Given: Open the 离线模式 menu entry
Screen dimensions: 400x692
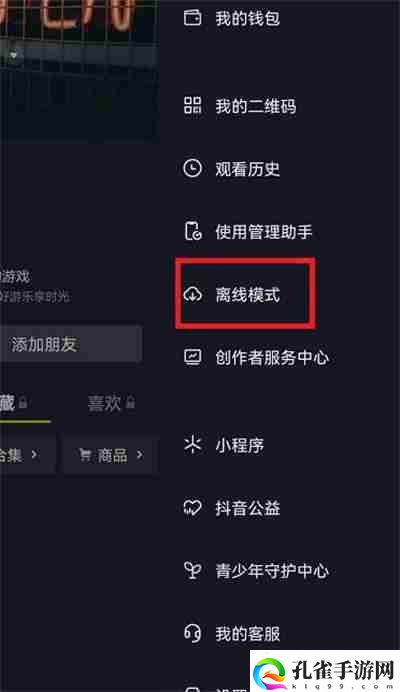Looking at the screenshot, I should pos(245,294).
